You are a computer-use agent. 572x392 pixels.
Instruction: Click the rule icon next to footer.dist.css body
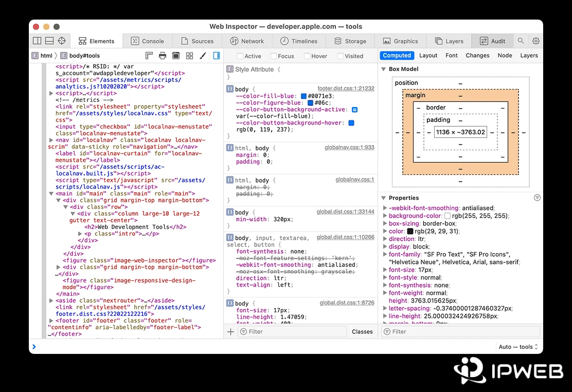coord(230,88)
